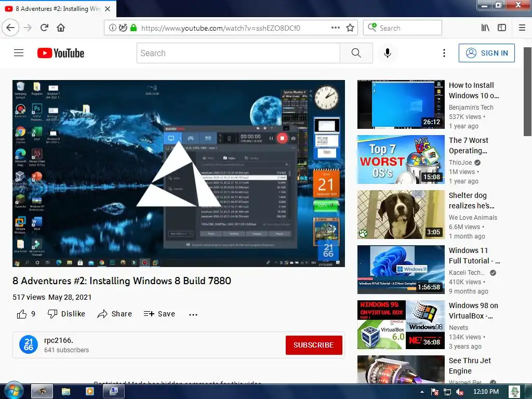Open YouTube settings three-dot menu
The height and width of the screenshot is (399, 532).
click(444, 53)
